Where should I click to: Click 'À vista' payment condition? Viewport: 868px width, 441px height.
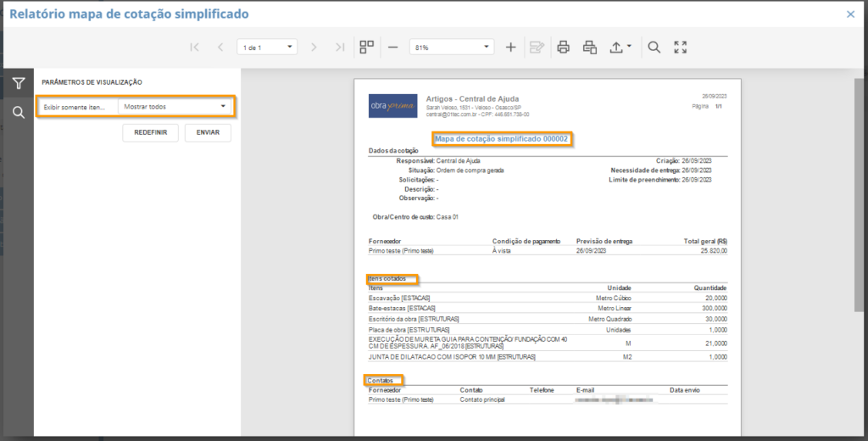pyautogui.click(x=502, y=251)
